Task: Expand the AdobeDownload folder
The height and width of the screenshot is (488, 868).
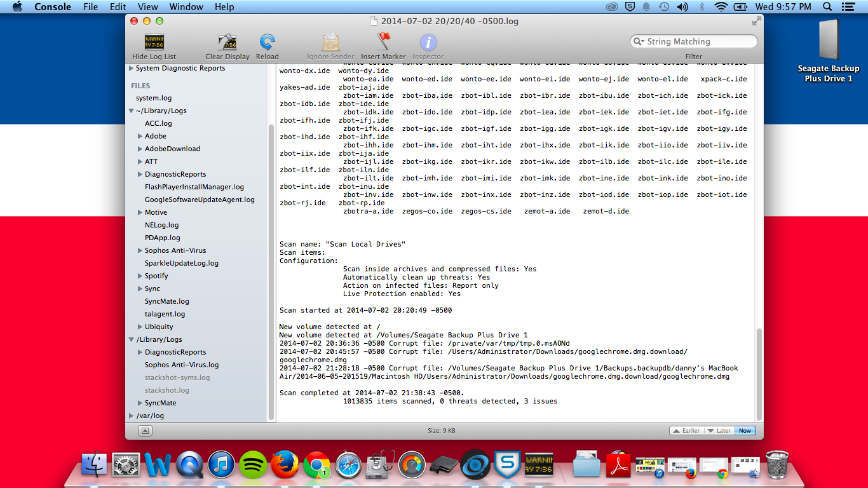Action: click(x=140, y=149)
